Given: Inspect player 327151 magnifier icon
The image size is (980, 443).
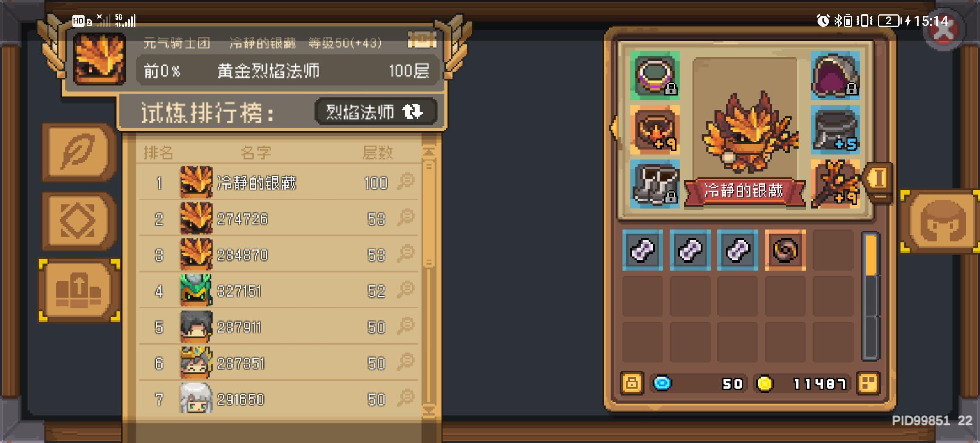Looking at the screenshot, I should click(406, 290).
